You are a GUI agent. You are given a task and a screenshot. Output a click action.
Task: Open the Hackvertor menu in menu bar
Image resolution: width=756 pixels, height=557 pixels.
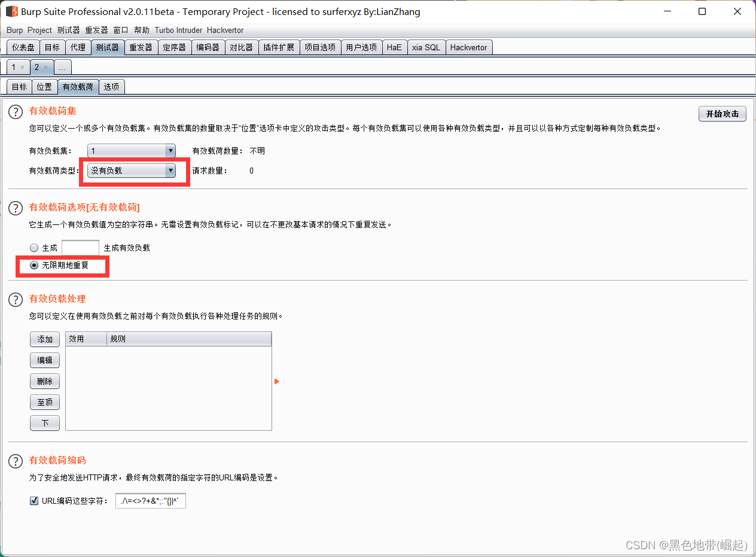(x=225, y=30)
